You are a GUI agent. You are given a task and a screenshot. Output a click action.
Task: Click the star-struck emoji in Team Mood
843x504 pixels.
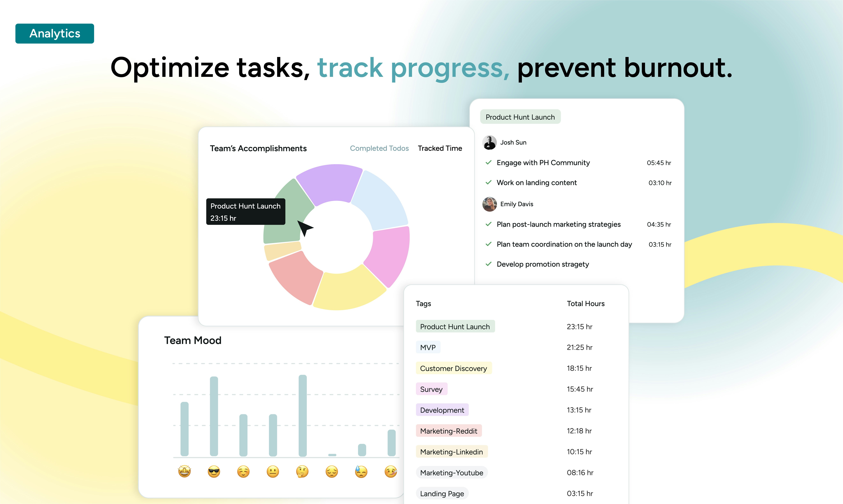[x=185, y=471]
